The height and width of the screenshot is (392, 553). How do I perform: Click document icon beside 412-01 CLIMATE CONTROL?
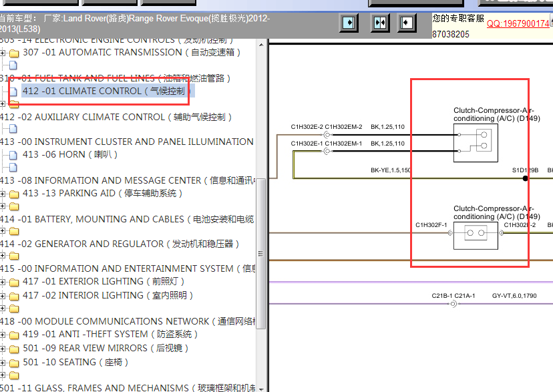coord(13,91)
